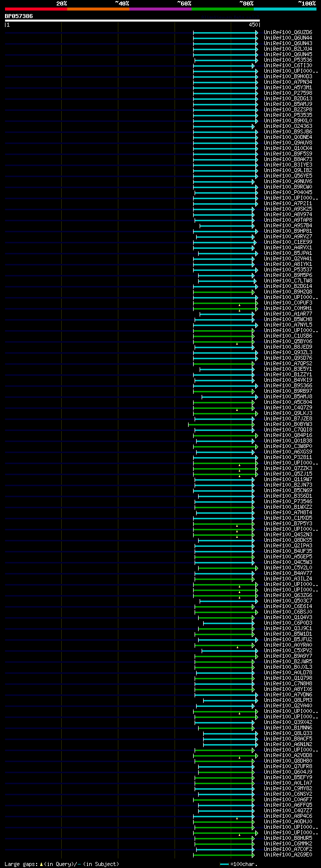
Task: Click the cyan alignment bar for UniRef100_A1AR77
Action: point(227,314)
